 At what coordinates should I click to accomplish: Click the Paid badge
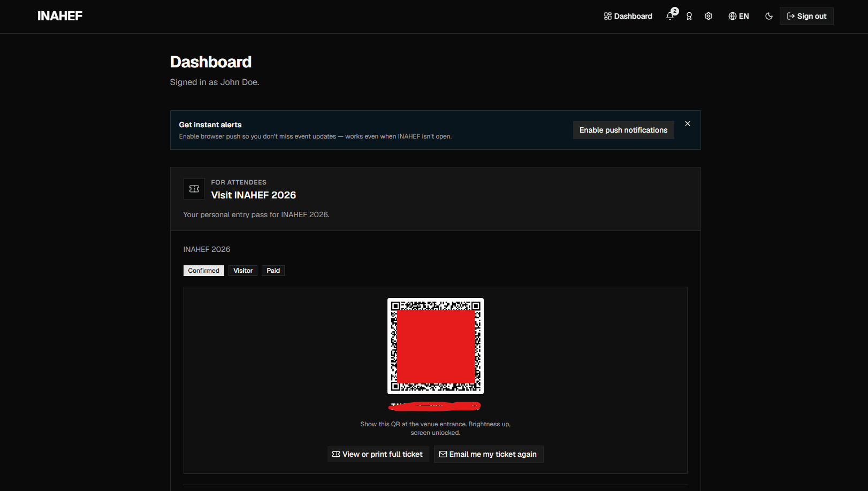tap(273, 271)
